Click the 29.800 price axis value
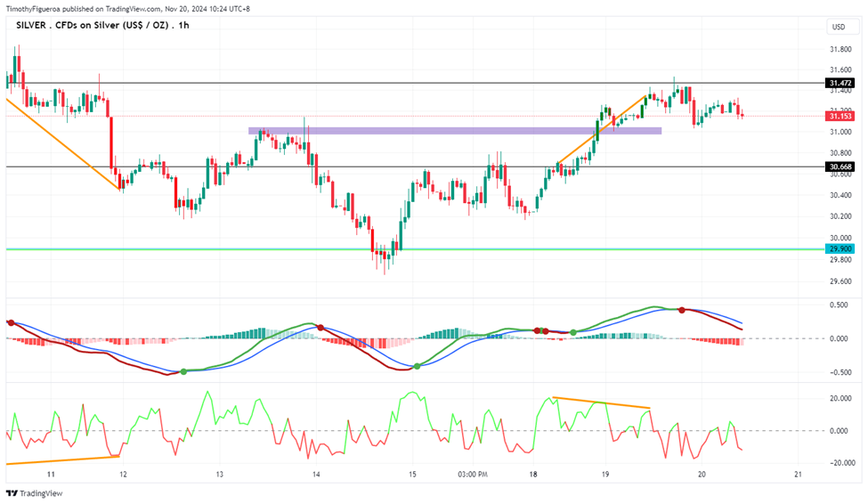Viewport: 868px width, 504px height. [x=840, y=260]
